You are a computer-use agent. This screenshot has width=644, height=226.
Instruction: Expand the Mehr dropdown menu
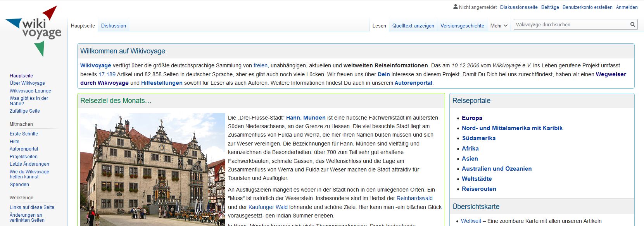(499, 26)
